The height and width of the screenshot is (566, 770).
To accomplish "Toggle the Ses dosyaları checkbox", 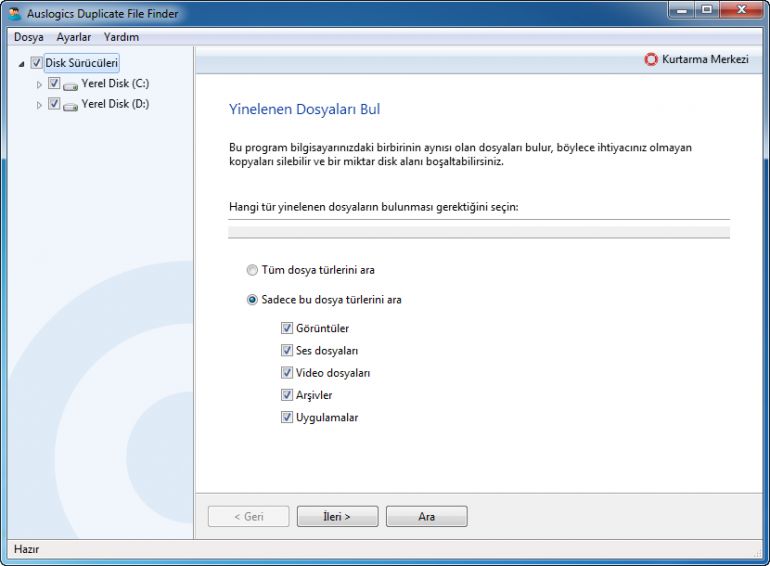I will 287,350.
